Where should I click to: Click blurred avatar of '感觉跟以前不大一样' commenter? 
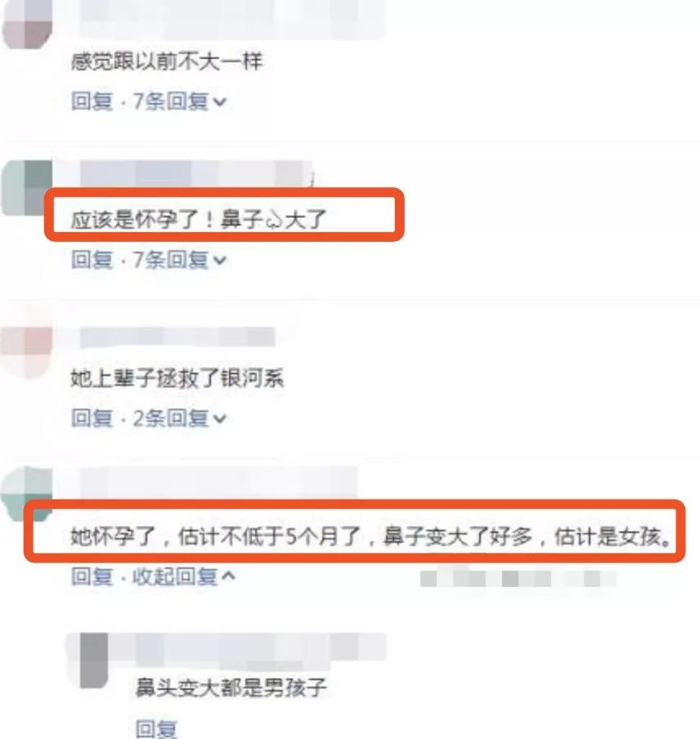coord(27,24)
